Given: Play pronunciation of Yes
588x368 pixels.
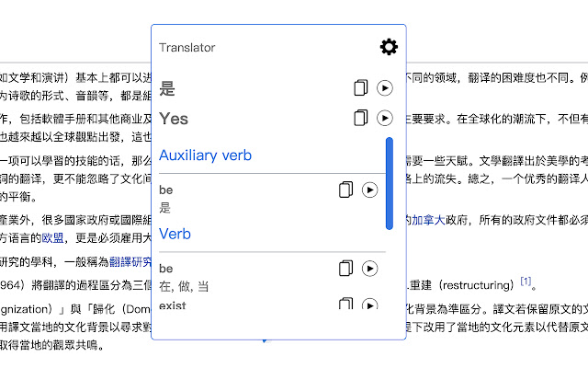Looking at the screenshot, I should [x=385, y=118].
